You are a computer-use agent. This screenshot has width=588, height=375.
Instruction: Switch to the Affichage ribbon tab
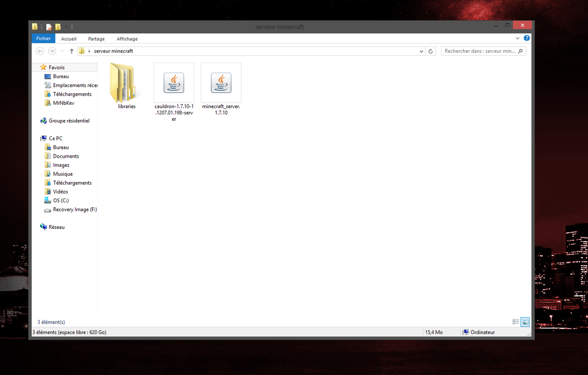click(x=127, y=39)
